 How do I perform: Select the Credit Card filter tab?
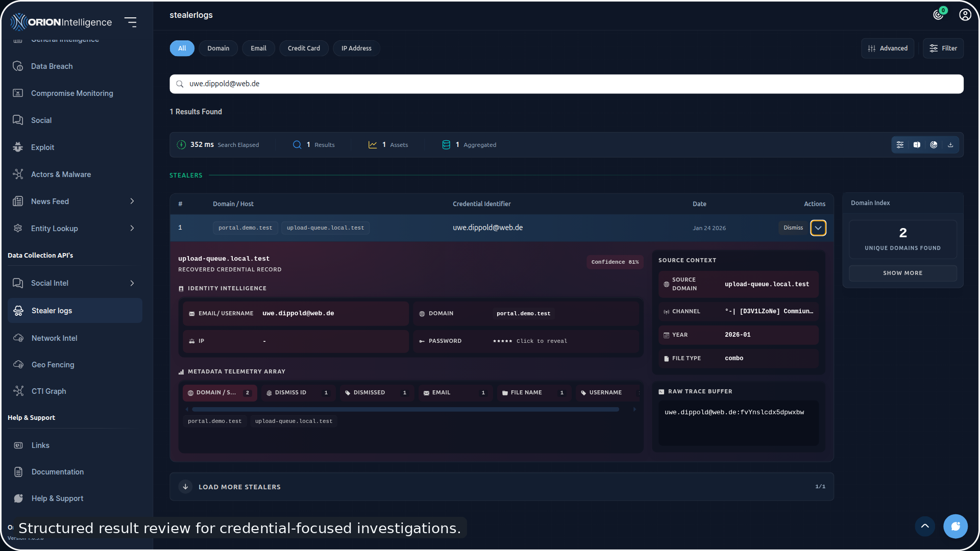(x=304, y=48)
